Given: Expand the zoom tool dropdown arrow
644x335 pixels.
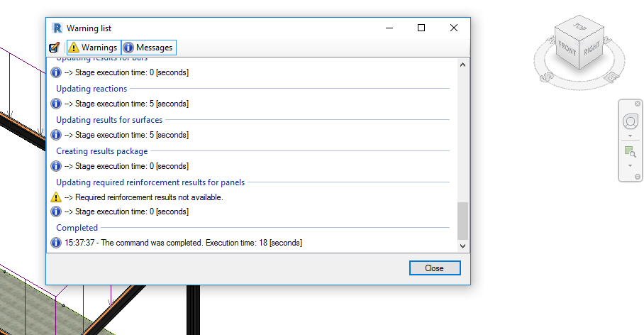Looking at the screenshot, I should click(x=630, y=165).
